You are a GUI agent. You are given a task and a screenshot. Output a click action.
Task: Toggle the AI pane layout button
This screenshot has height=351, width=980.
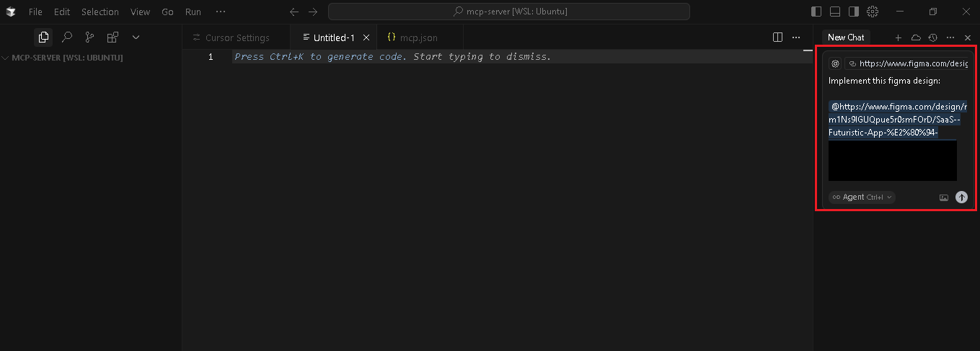tap(854, 12)
